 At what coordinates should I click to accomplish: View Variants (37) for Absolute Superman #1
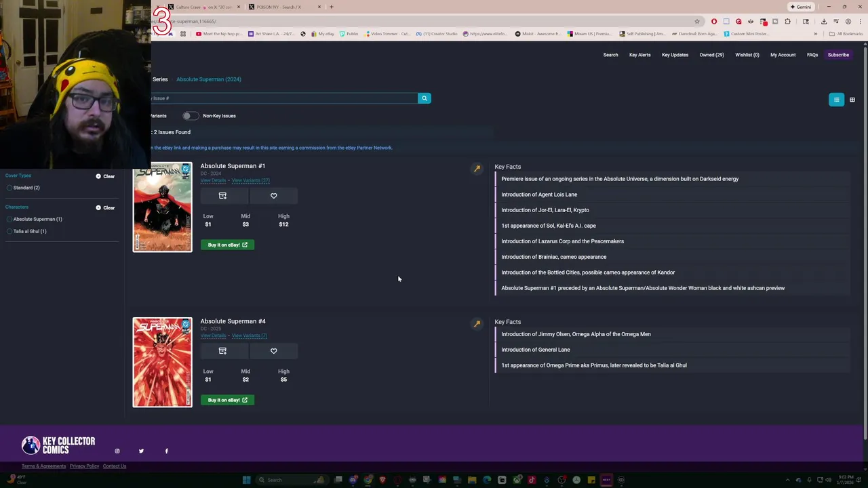[x=250, y=180]
